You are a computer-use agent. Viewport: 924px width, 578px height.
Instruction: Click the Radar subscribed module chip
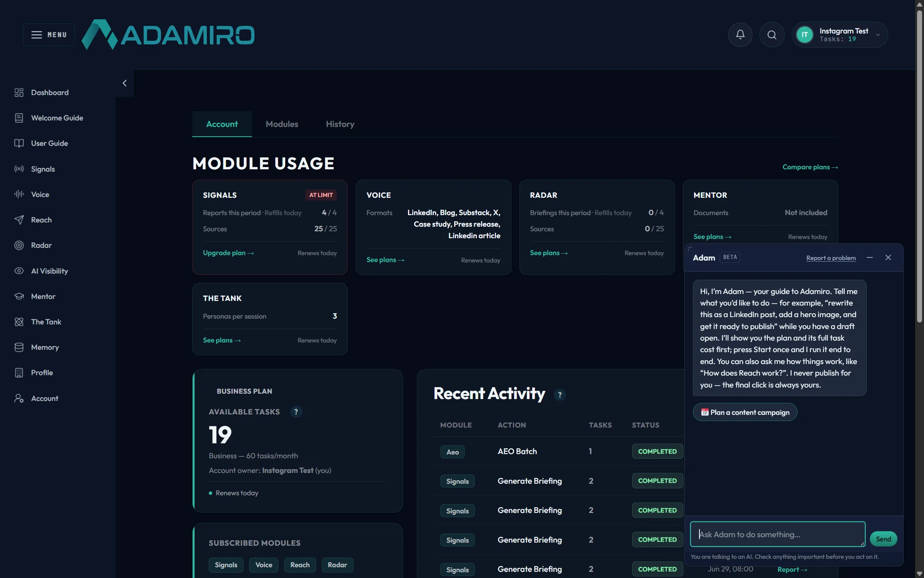[x=337, y=565]
